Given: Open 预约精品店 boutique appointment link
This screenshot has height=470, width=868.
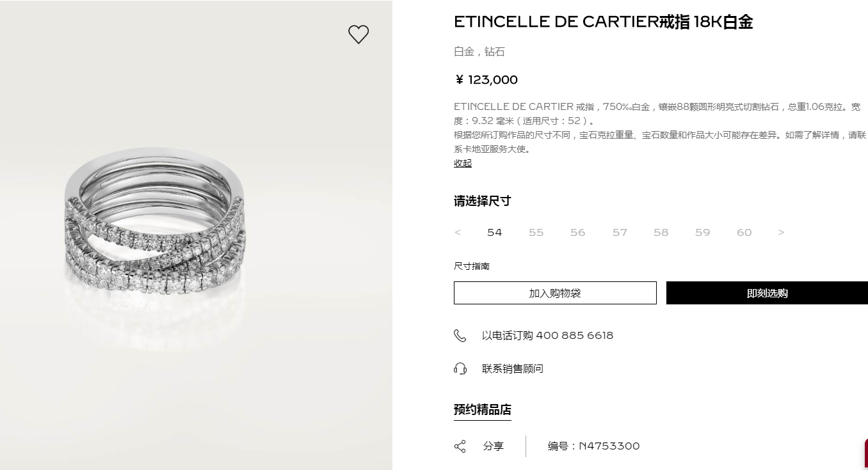Looking at the screenshot, I should 483,410.
